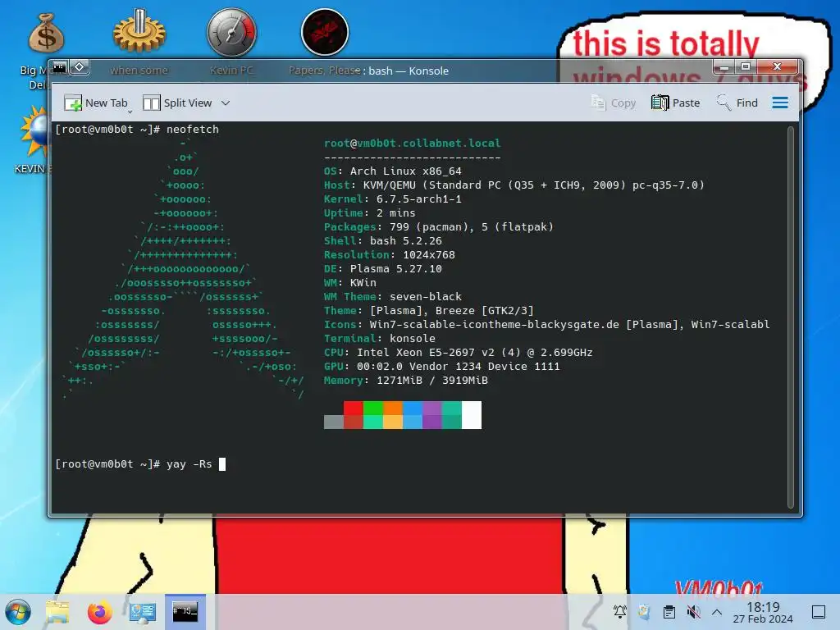The width and height of the screenshot is (840, 630).
Task: Launch the file manager from the taskbar
Action: (57, 612)
